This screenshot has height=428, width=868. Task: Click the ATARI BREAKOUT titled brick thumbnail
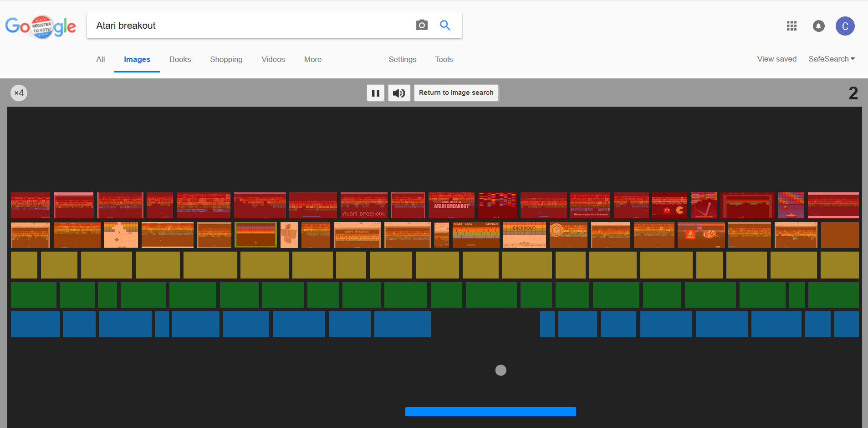click(x=451, y=205)
